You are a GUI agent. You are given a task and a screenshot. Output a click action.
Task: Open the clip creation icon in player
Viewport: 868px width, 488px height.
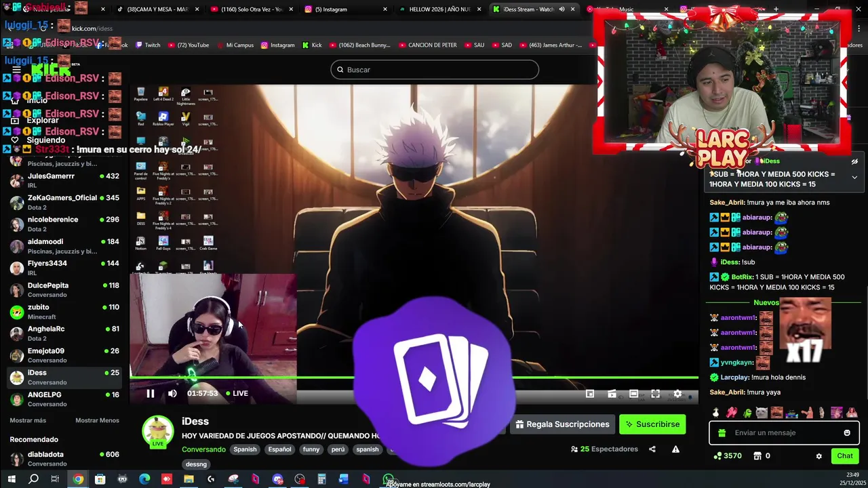tap(612, 394)
